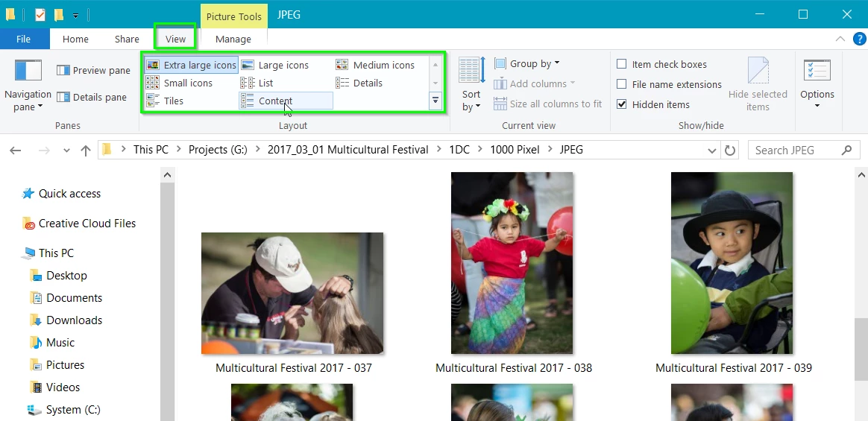Switch to the Home tab
The height and width of the screenshot is (421, 868).
(75, 39)
